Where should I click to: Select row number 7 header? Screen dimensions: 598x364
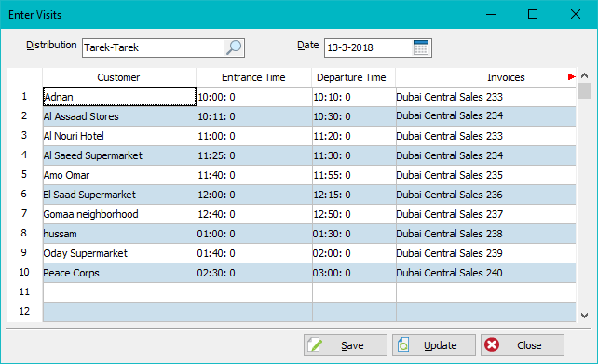pyautogui.click(x=24, y=214)
